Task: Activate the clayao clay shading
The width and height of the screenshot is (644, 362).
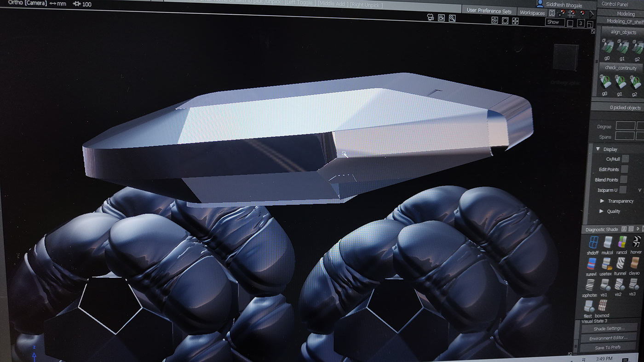Action: tap(634, 264)
